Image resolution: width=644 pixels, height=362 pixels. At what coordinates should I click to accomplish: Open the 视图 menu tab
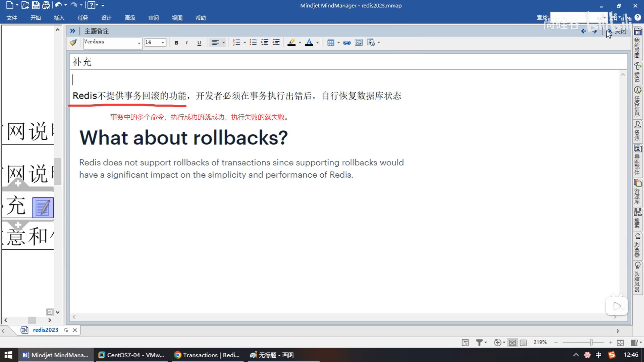tap(177, 18)
